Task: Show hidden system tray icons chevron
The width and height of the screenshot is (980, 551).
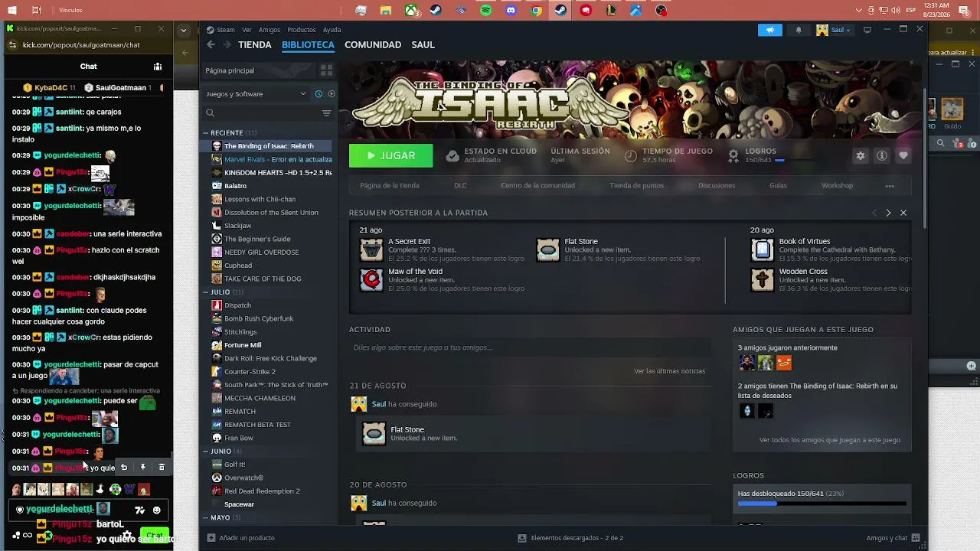Action: coord(860,11)
